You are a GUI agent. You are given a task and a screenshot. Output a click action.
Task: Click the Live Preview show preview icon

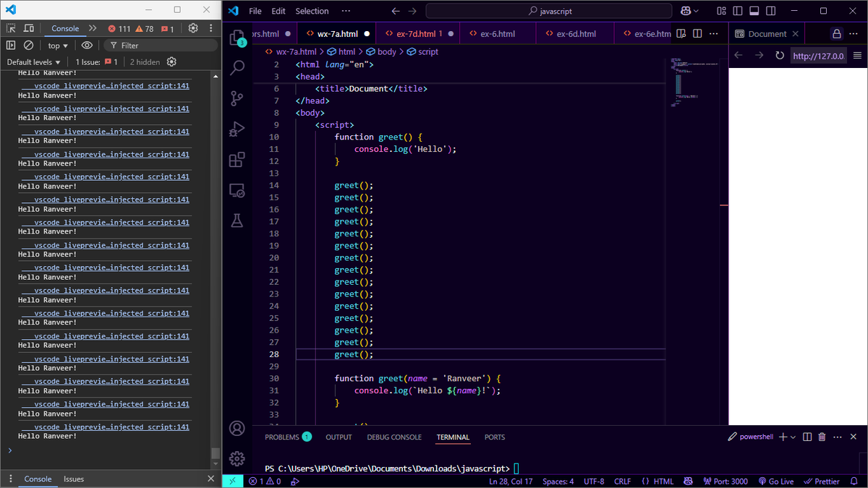point(681,34)
